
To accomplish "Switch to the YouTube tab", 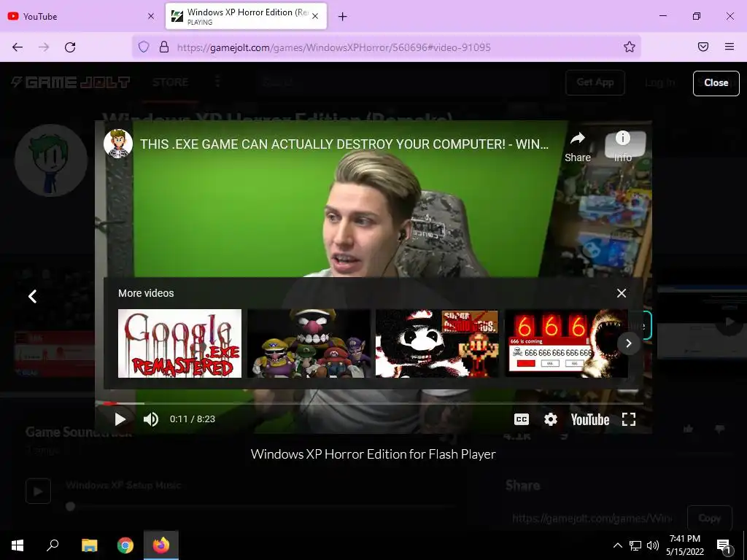I will (x=82, y=16).
